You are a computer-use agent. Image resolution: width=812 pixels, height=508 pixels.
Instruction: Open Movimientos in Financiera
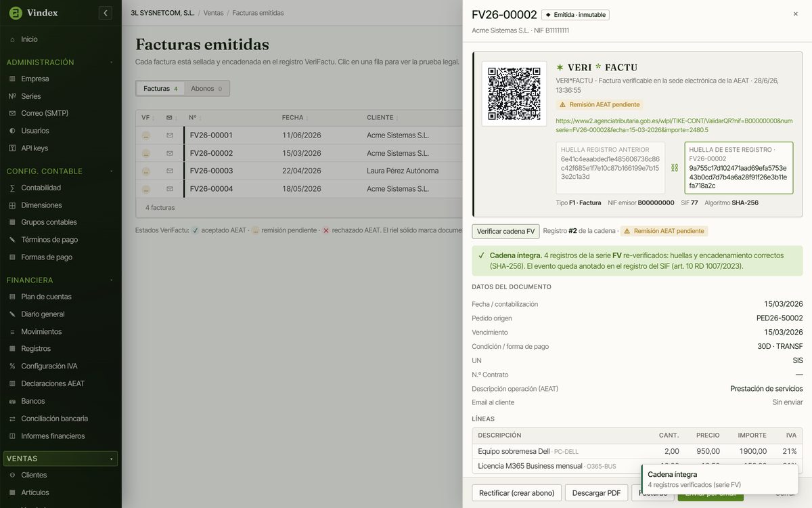tap(41, 332)
